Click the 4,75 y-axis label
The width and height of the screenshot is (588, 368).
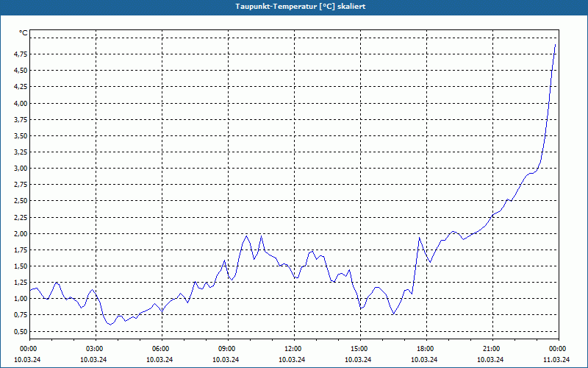click(21, 54)
